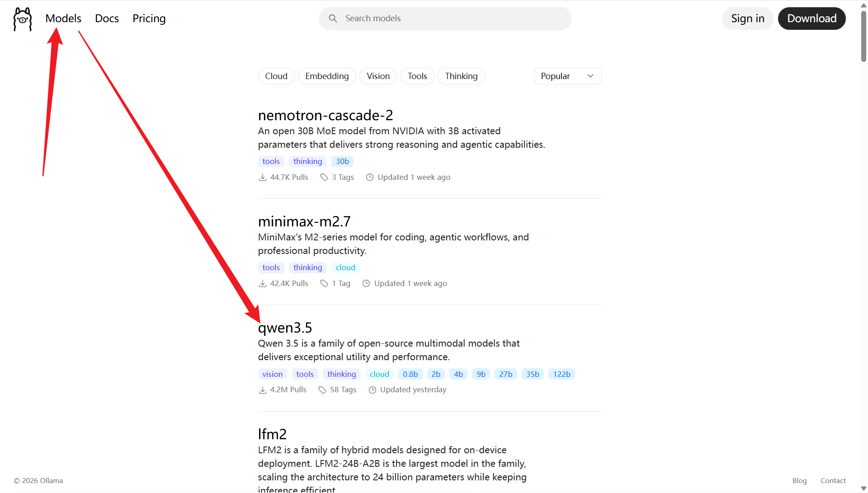This screenshot has height=493, width=868.
Task: Click the 122b size tag
Action: (x=562, y=374)
